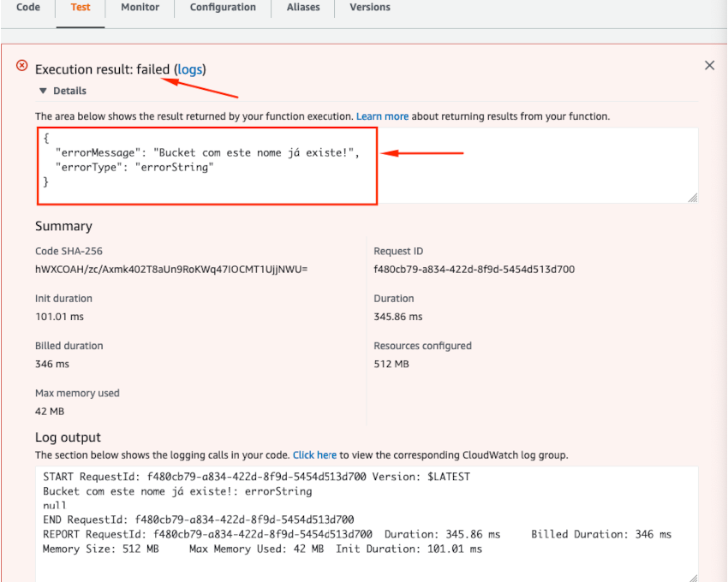Open the Versions tab
Image resolution: width=728 pixels, height=582 pixels.
tap(369, 8)
